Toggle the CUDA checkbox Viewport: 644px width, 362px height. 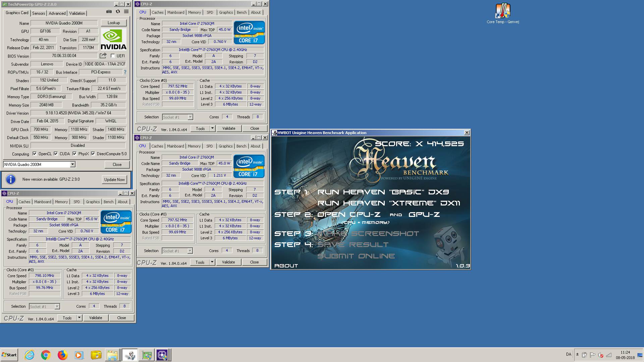coord(56,154)
